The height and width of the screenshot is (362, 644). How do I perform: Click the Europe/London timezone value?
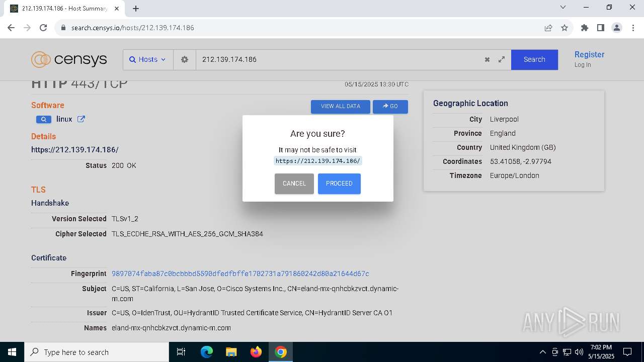(x=515, y=175)
